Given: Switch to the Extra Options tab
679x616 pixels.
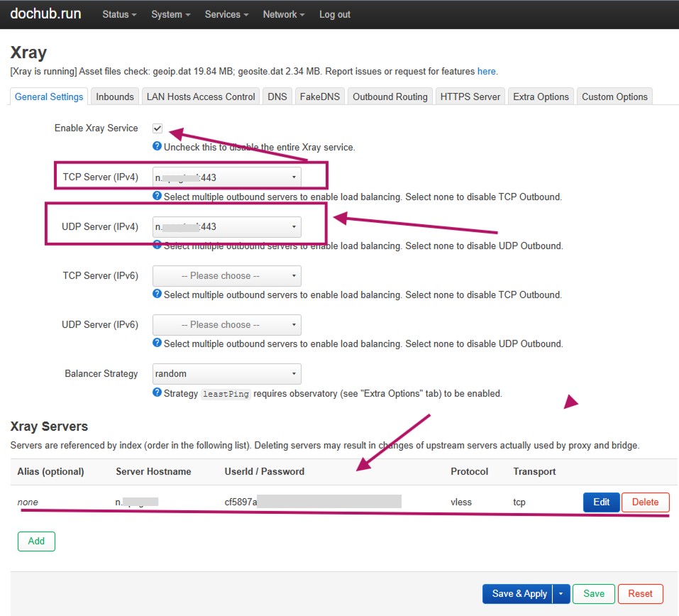Looking at the screenshot, I should [541, 97].
